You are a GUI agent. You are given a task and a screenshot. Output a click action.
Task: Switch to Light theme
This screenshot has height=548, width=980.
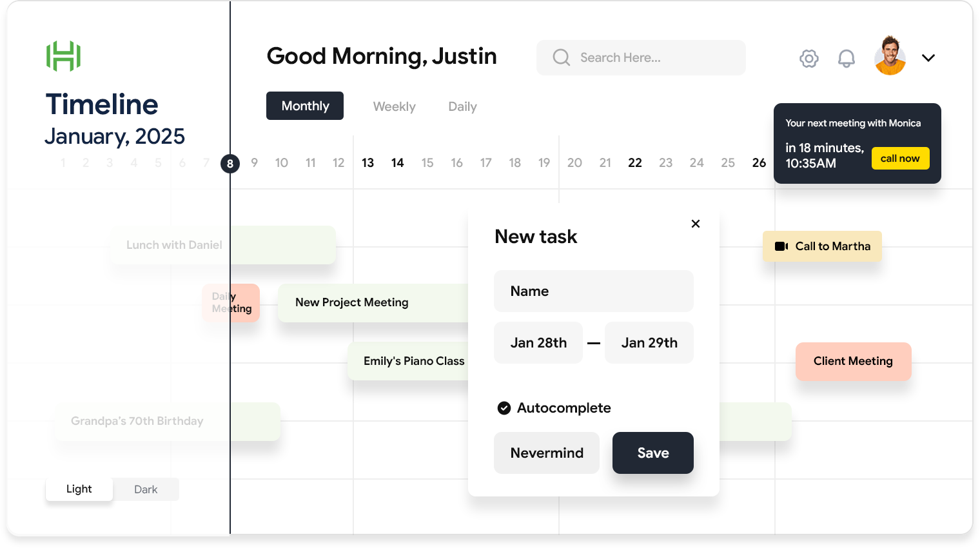tap(79, 489)
